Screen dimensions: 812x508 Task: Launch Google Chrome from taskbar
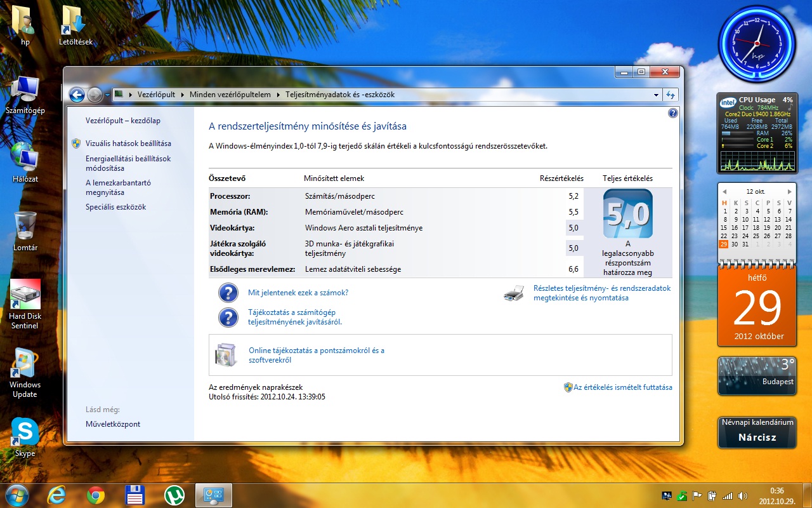pyautogui.click(x=96, y=495)
